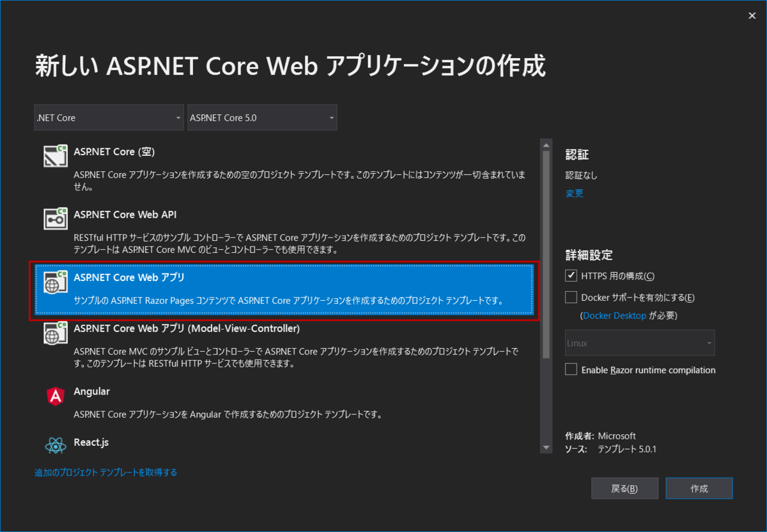Click the RESTful HTTP サービス description of Web API
The image size is (767, 532).
(x=300, y=244)
